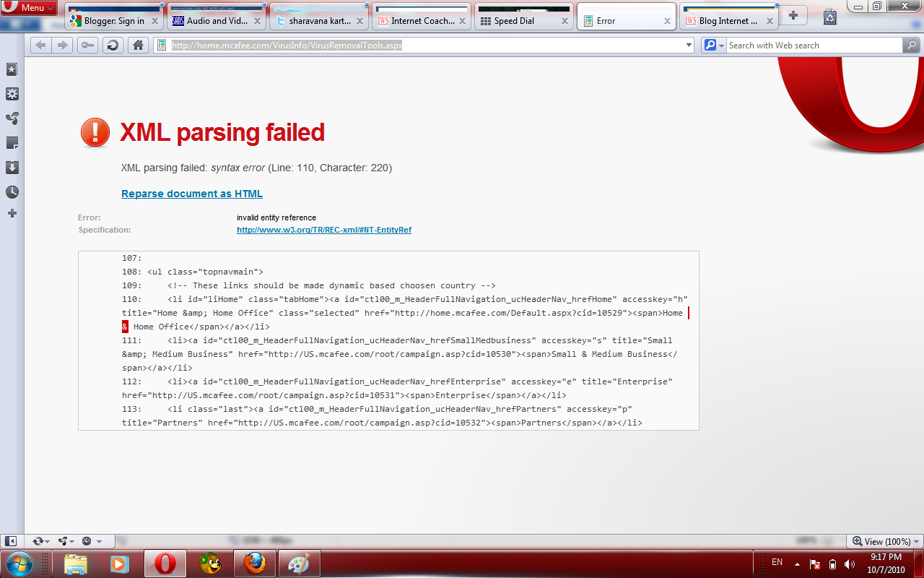This screenshot has height=578, width=924.
Task: Open the w3.org REC-xml specification link
Action: [x=324, y=230]
